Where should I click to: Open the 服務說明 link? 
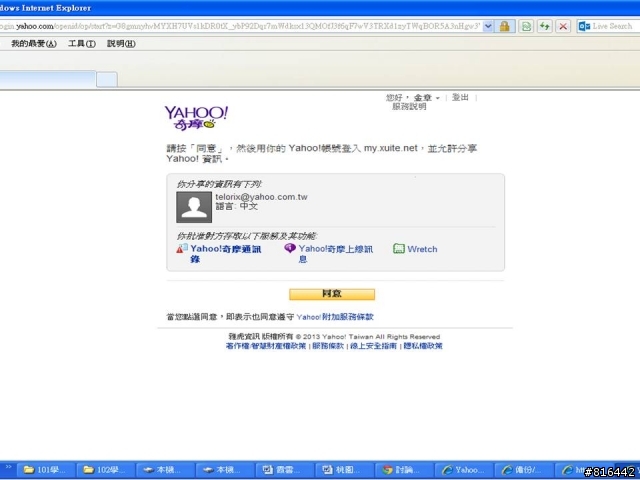pyautogui.click(x=409, y=107)
